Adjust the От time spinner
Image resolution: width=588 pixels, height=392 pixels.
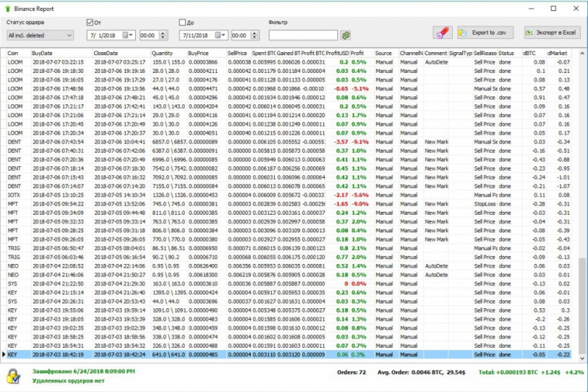pyautogui.click(x=164, y=35)
